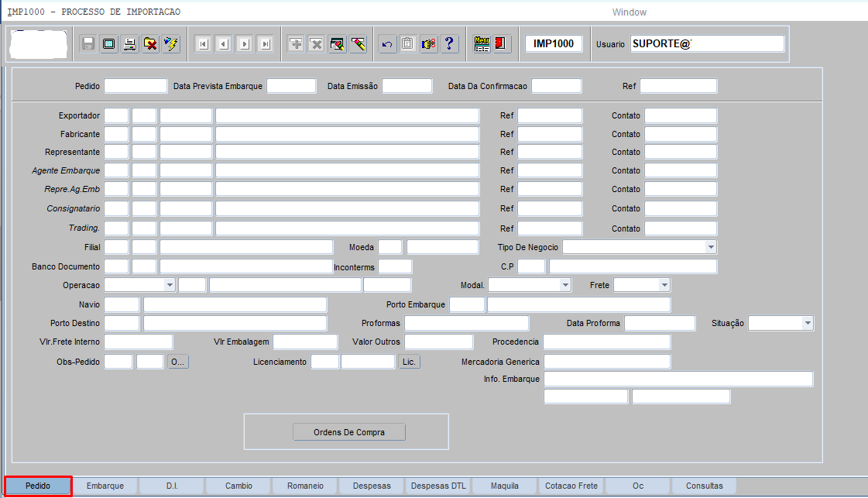Click the delete record X icon

click(x=317, y=44)
